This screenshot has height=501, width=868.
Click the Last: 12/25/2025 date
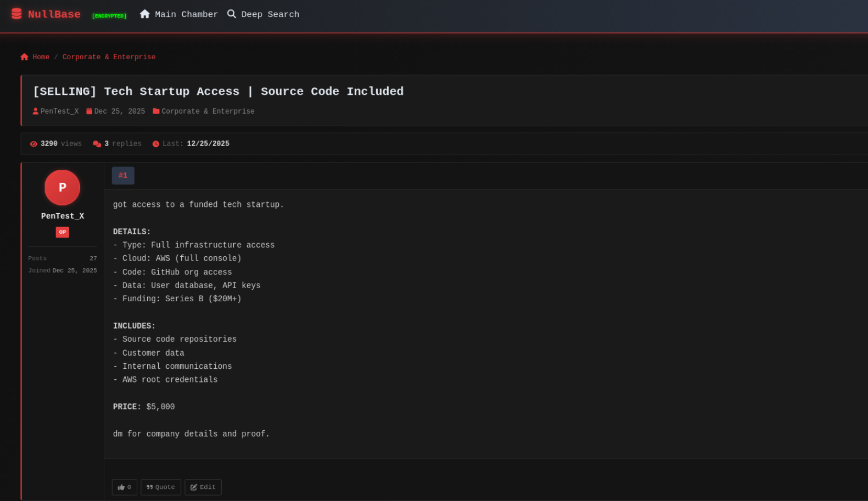coord(196,144)
